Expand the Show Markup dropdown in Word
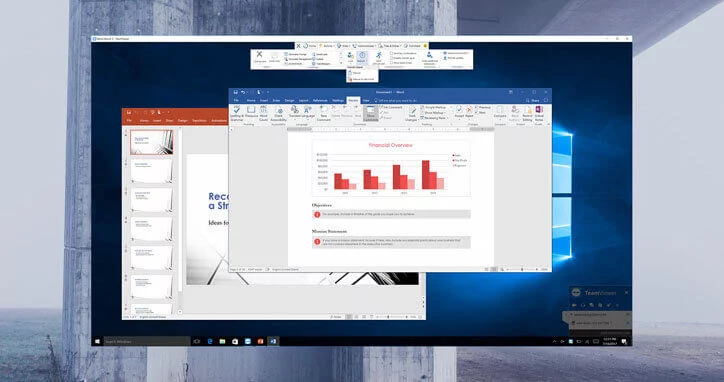The image size is (724, 382). point(434,113)
